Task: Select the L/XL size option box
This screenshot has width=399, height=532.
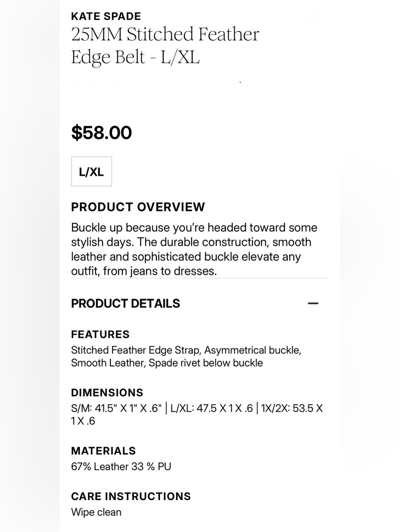Action: coord(91,172)
